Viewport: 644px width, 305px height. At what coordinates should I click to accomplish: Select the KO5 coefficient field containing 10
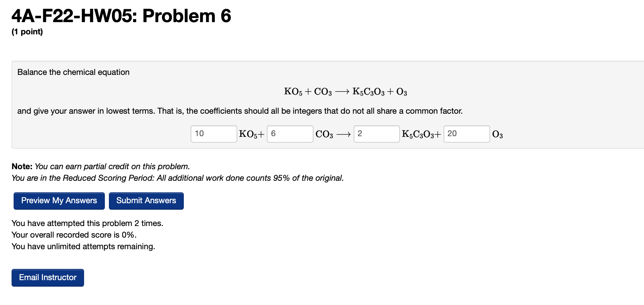coord(213,134)
